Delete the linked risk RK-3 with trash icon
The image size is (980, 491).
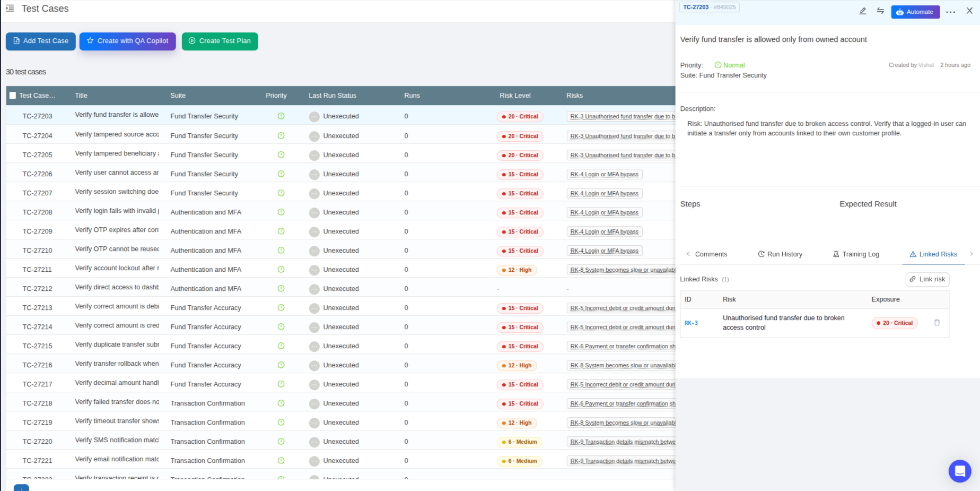point(937,323)
